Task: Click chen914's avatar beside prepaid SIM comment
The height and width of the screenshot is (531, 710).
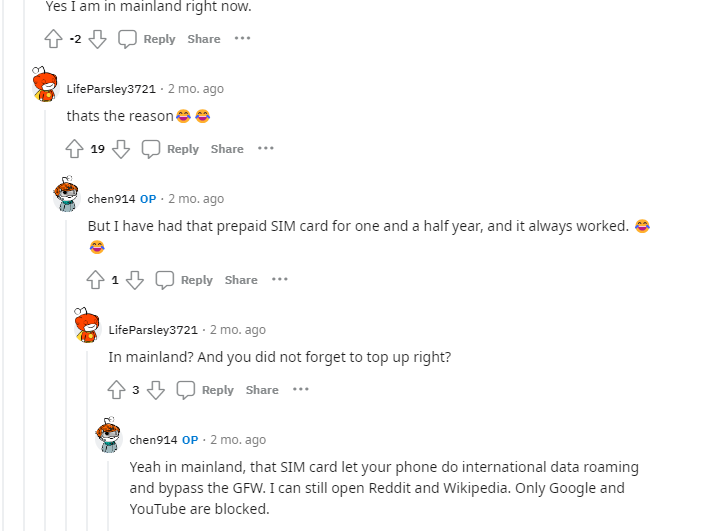Action: [x=66, y=195]
